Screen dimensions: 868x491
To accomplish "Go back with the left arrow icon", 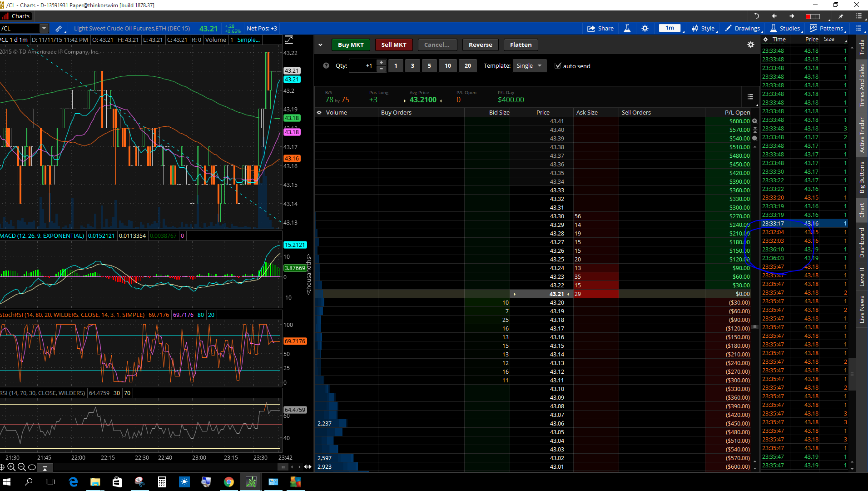I will [774, 16].
